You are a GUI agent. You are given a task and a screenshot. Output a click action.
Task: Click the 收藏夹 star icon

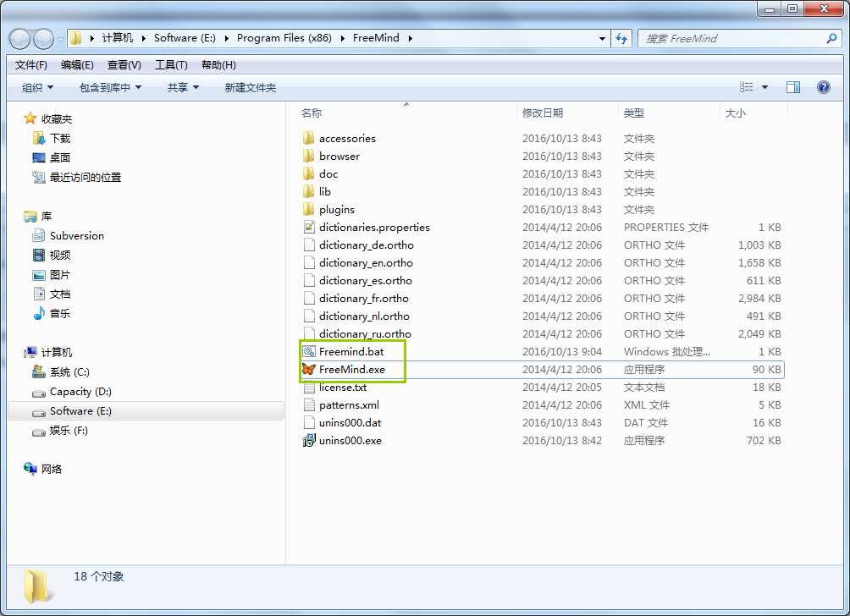coord(30,118)
